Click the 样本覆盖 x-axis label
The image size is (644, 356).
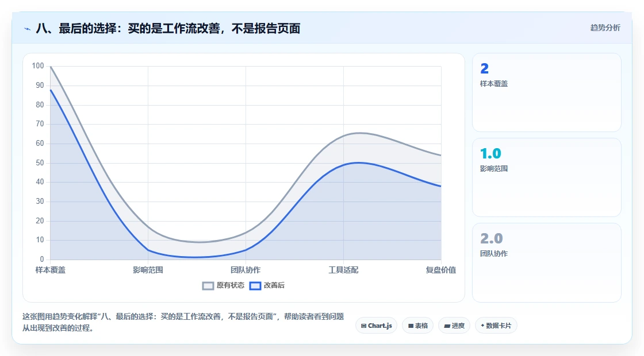pos(51,270)
